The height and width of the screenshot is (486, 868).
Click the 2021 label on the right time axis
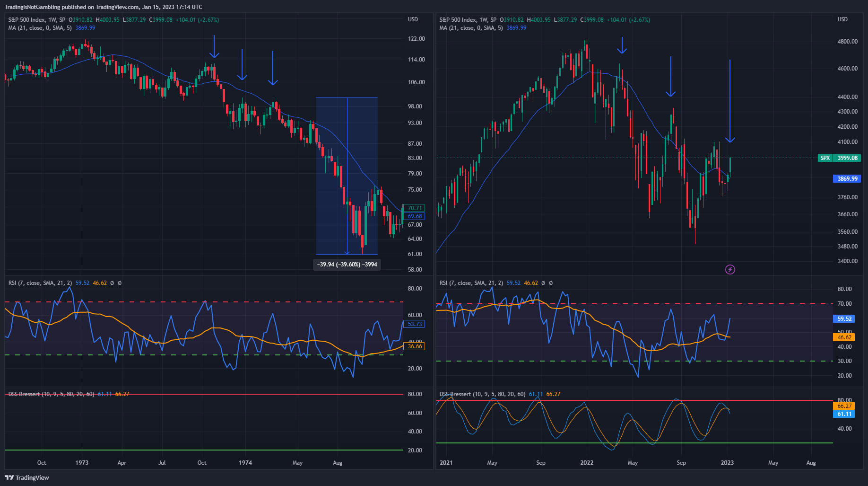[446, 463]
